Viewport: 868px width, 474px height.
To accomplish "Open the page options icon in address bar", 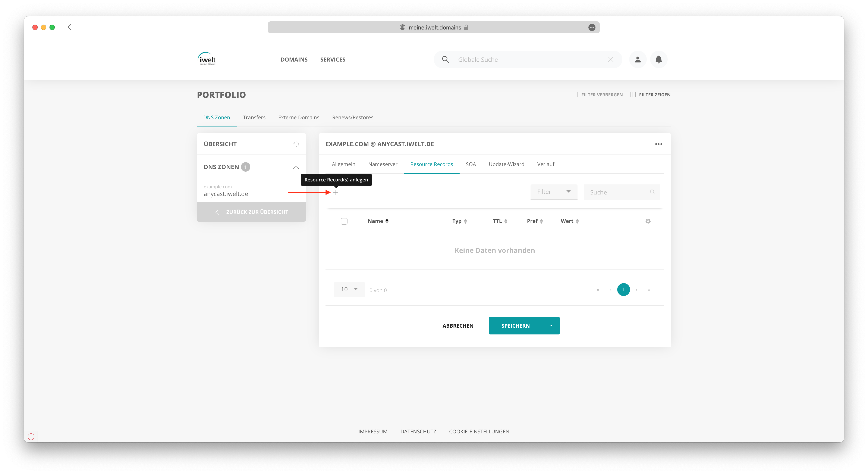I will point(592,27).
